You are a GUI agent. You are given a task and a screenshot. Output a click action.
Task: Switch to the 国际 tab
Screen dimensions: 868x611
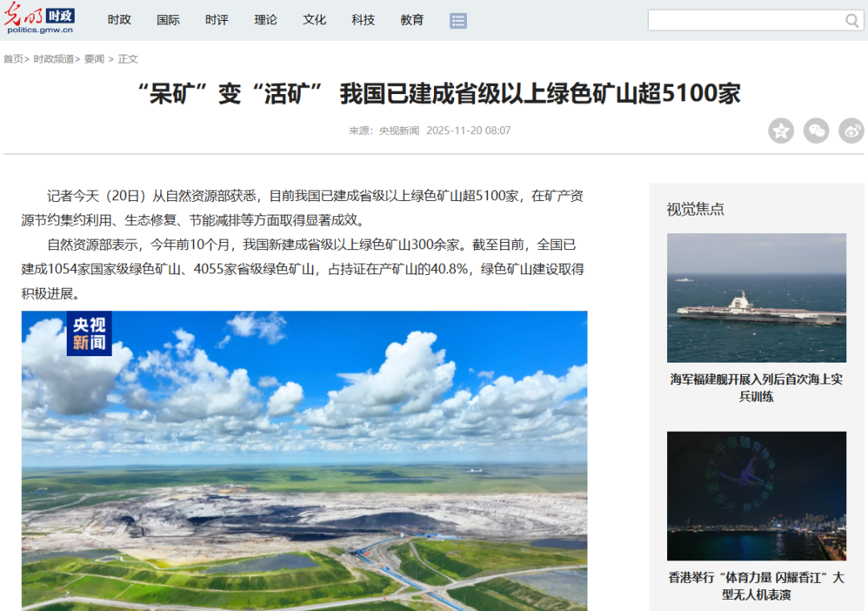tap(168, 20)
